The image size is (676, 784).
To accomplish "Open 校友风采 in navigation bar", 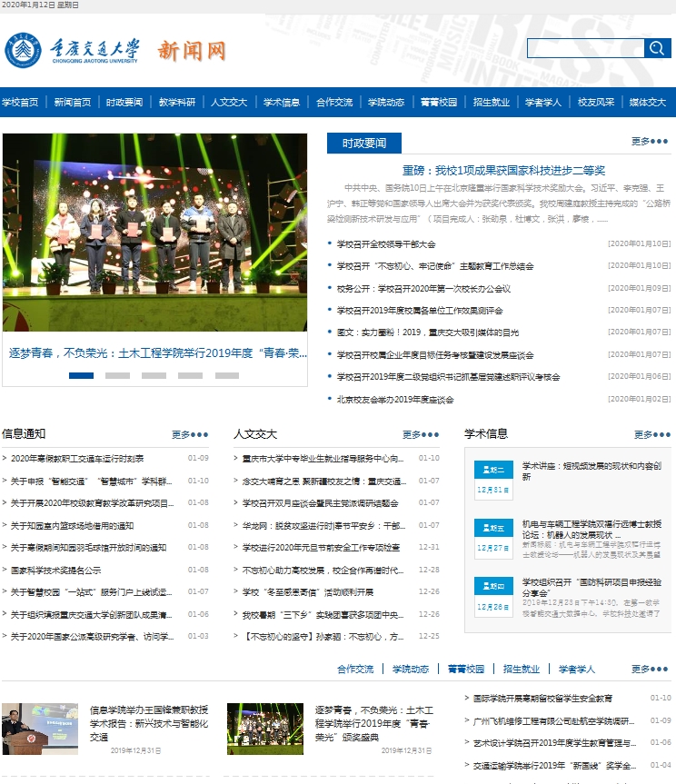I will coord(596,102).
